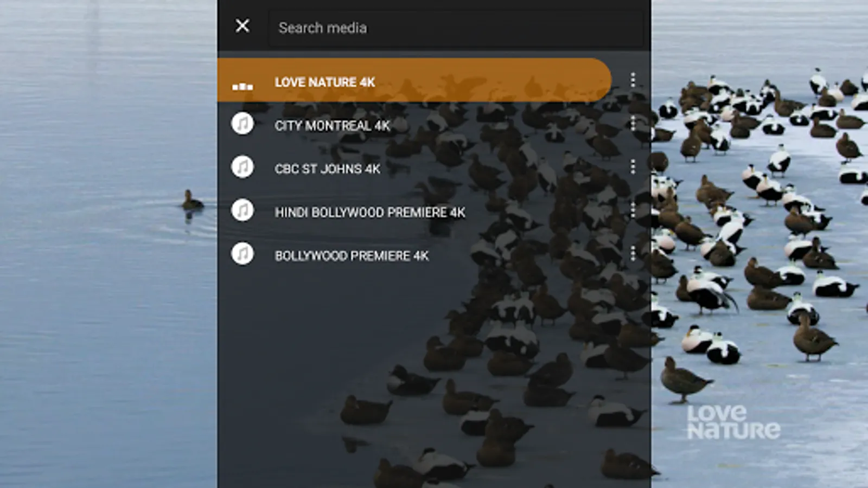Open more options for Bollywood Premiere 4K
This screenshot has width=868, height=488.
(633, 254)
